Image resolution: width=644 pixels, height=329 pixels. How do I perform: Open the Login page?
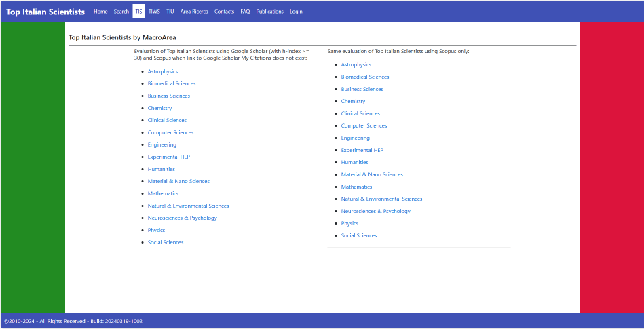296,12
